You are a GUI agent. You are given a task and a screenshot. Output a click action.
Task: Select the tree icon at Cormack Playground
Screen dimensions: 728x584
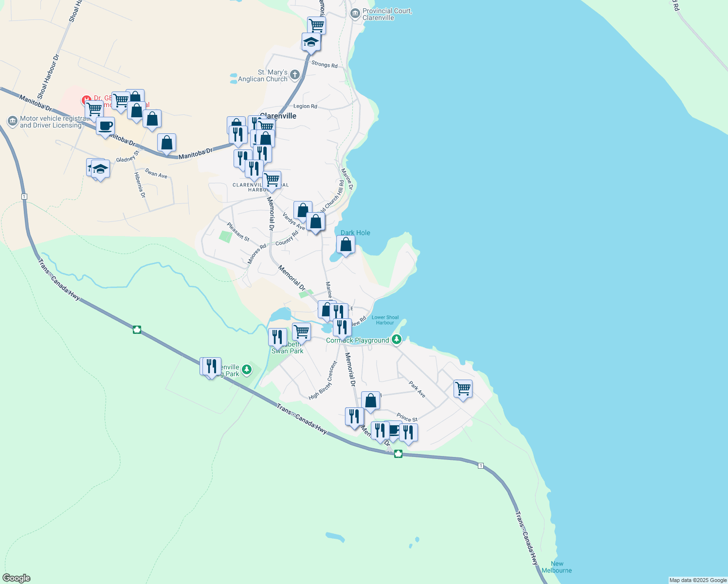click(397, 338)
